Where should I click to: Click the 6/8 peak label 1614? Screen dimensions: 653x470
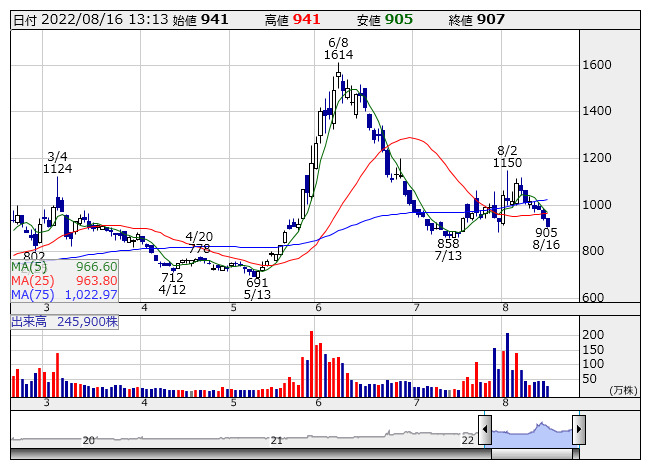click(338, 56)
